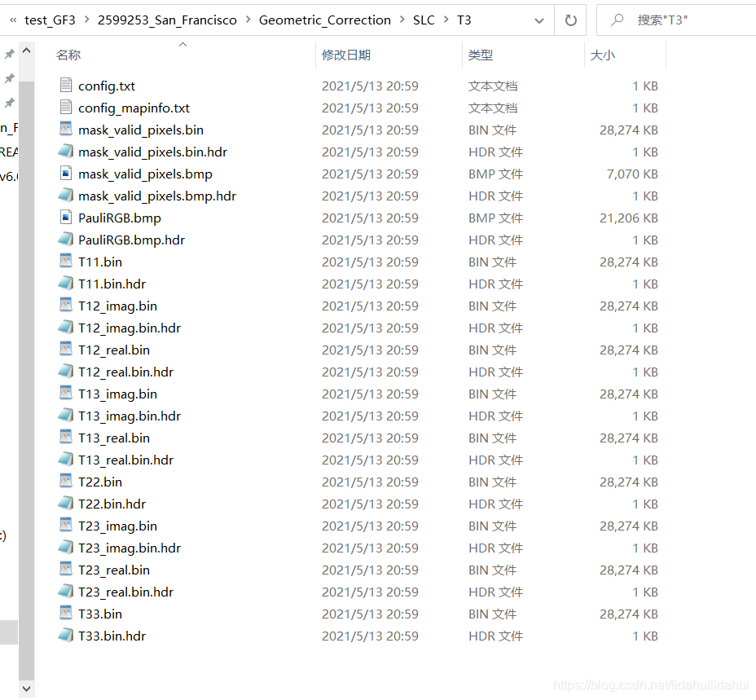Click the mask_valid_pixels.bin file icon

pyautogui.click(x=66, y=129)
